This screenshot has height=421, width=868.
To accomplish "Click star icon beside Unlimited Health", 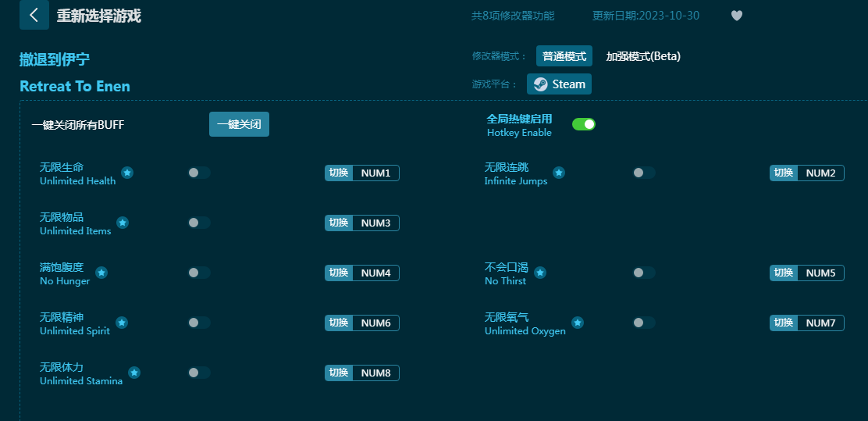I will point(127,173).
